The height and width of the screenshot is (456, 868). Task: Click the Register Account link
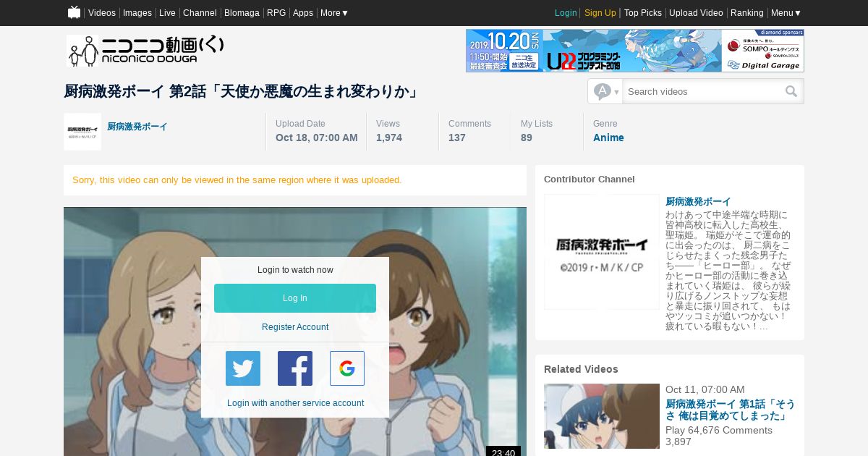[295, 327]
